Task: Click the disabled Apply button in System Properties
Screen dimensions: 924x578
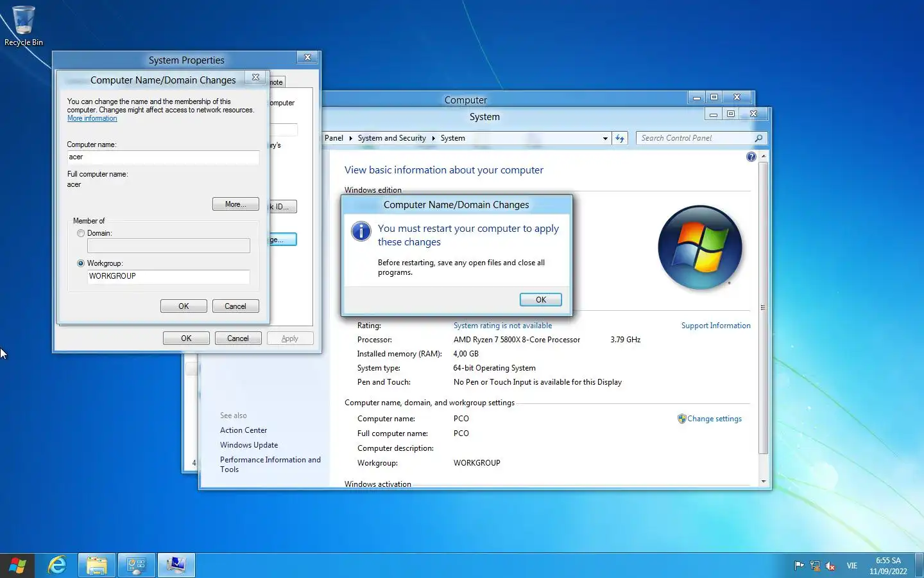Action: pos(290,338)
